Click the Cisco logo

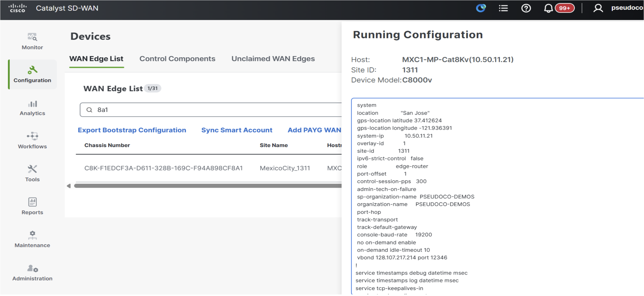pyautogui.click(x=18, y=8)
